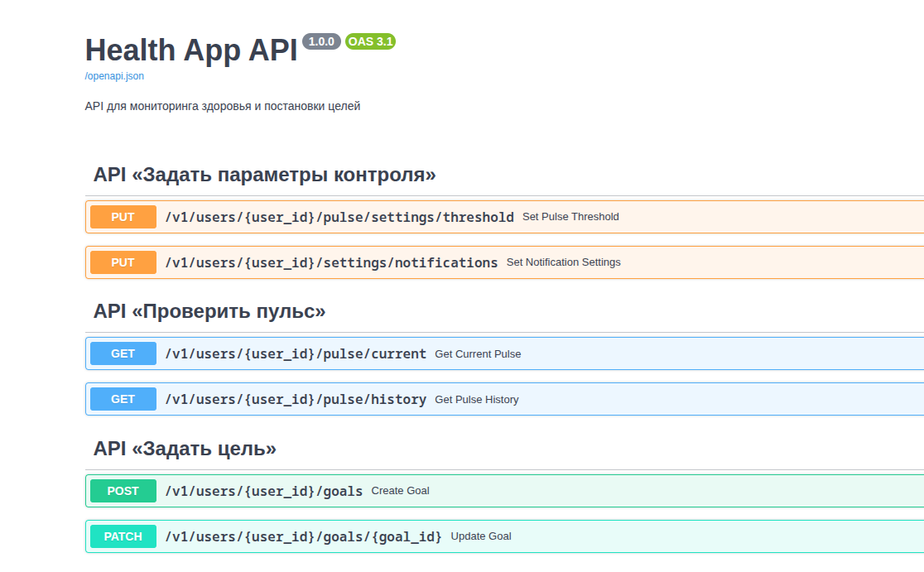Image resolution: width=924 pixels, height=572 pixels.
Task: Click the POST badge for Create Goal
Action: pos(123,491)
